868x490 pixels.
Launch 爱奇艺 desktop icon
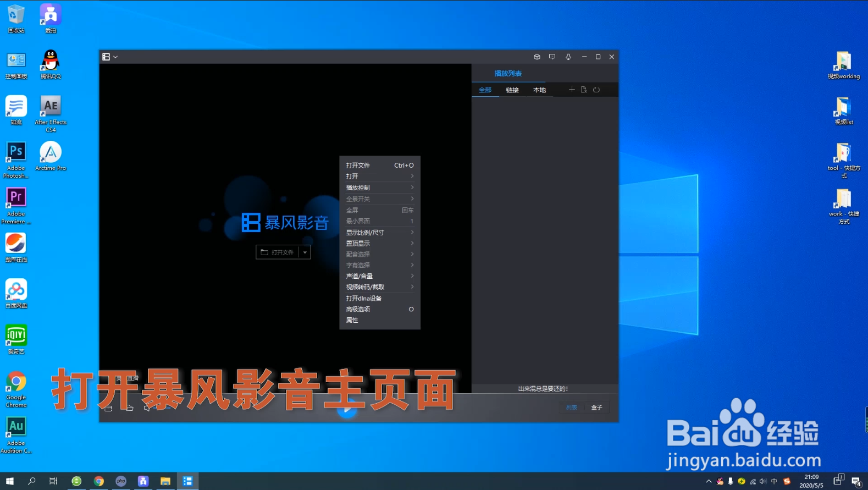pos(16,339)
